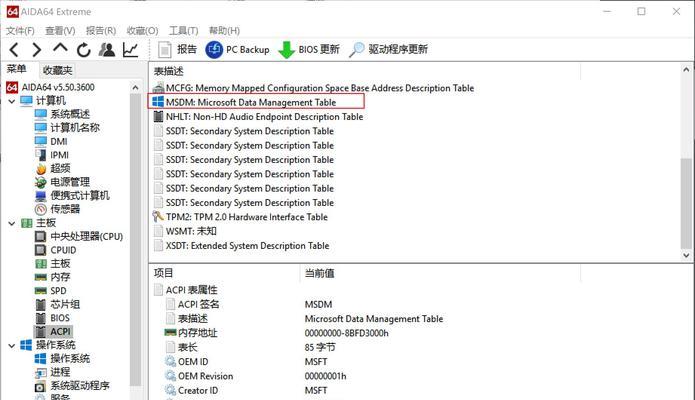Open the 查看(V) menu
The image size is (695, 400).
pyautogui.click(x=60, y=31)
